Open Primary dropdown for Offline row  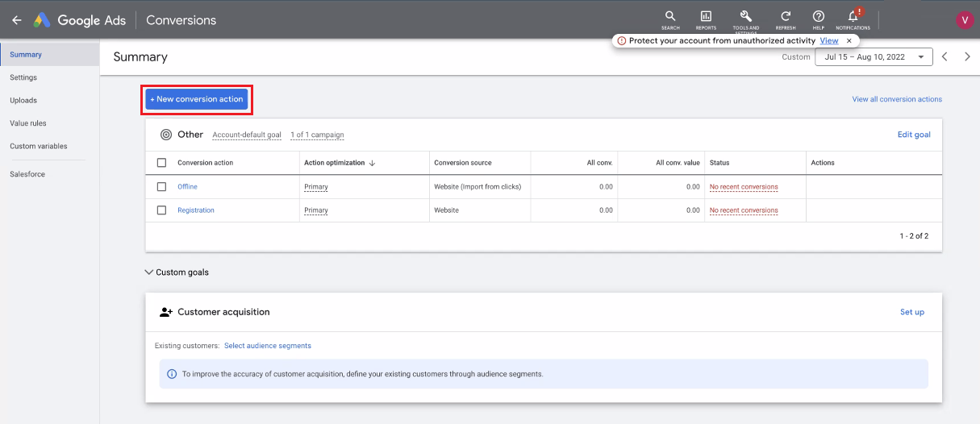click(316, 187)
